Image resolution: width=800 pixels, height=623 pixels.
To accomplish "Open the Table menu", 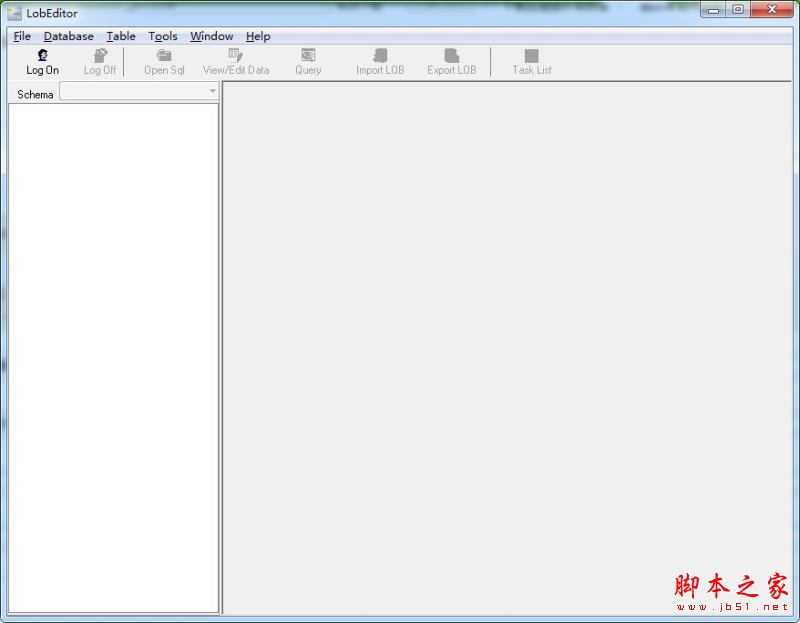I will [121, 36].
